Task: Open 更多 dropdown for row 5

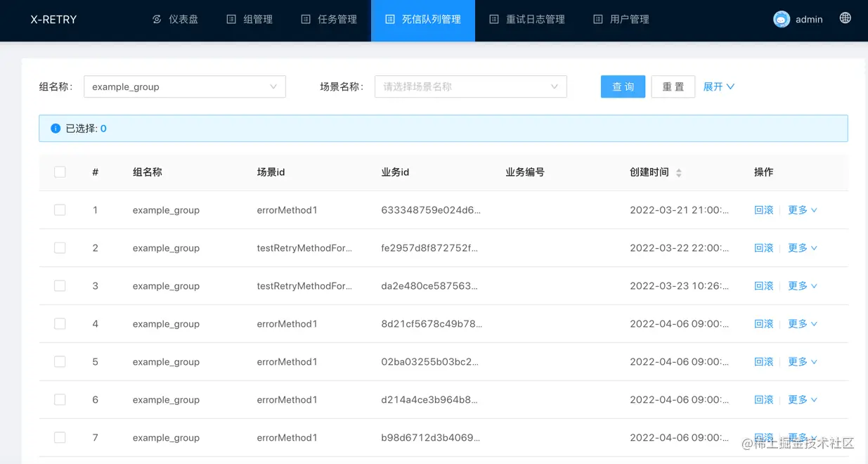Action: click(x=803, y=362)
